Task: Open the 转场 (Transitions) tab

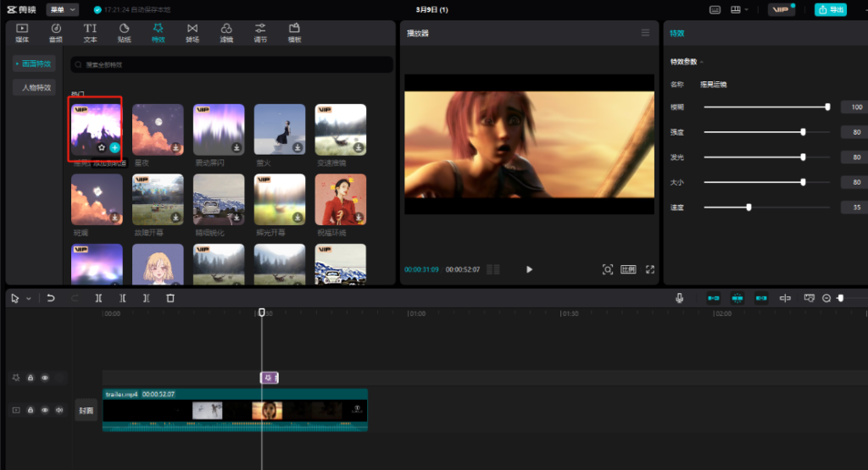Action: (192, 33)
